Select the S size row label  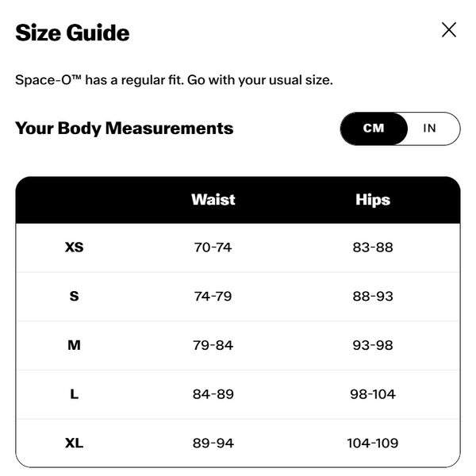point(74,296)
